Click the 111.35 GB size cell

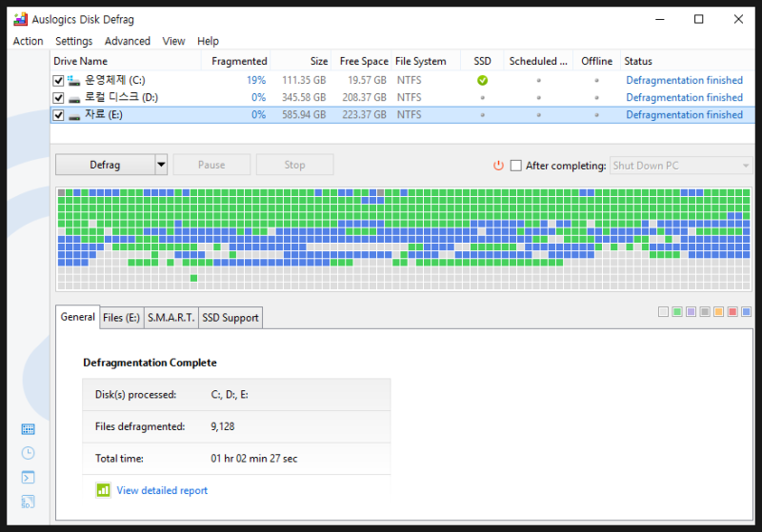pyautogui.click(x=304, y=80)
